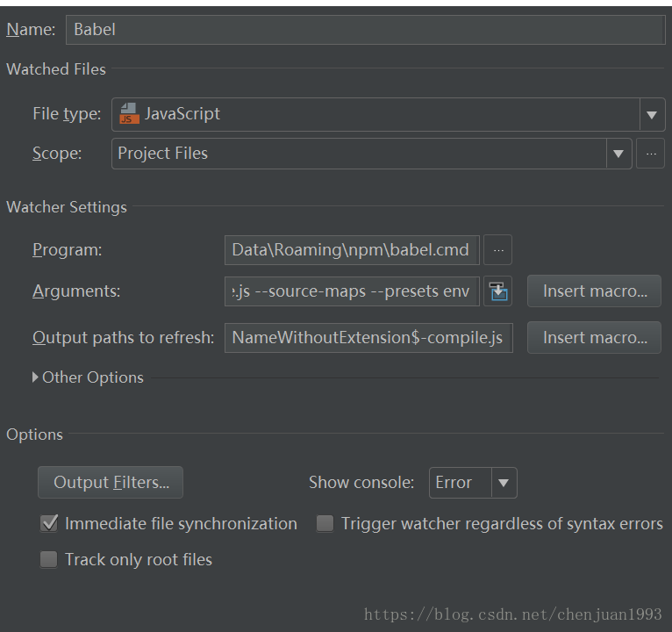Click the Project Files scope combo box
The height and width of the screenshot is (632, 672).
tap(372, 154)
